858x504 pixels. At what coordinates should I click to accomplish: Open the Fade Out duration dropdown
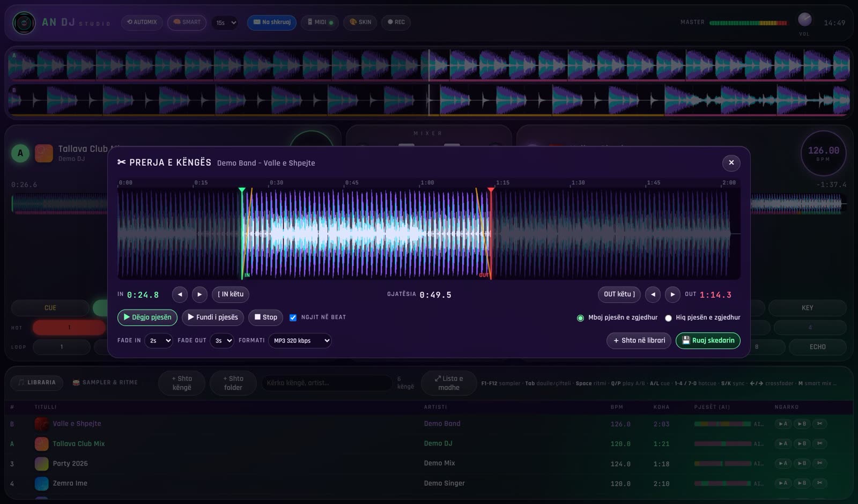222,340
